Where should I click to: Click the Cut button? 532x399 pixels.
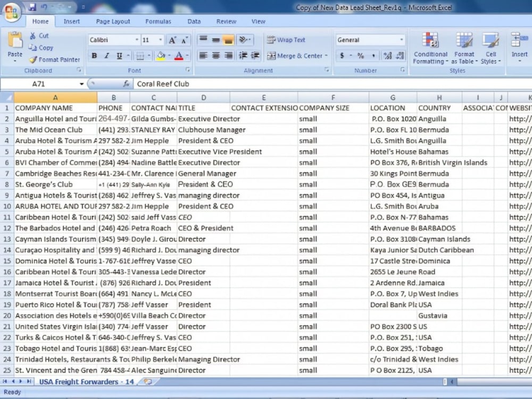39,36
